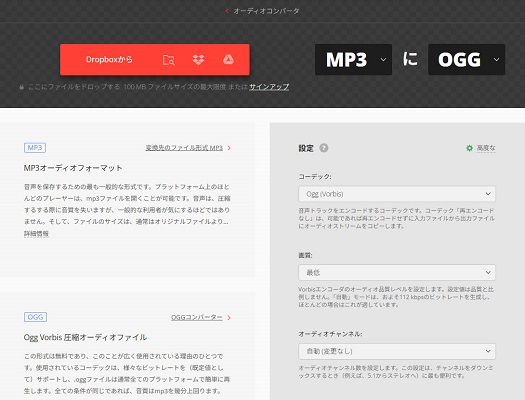Click red chevron next to OGGコンバーター

pyautogui.click(x=229, y=317)
